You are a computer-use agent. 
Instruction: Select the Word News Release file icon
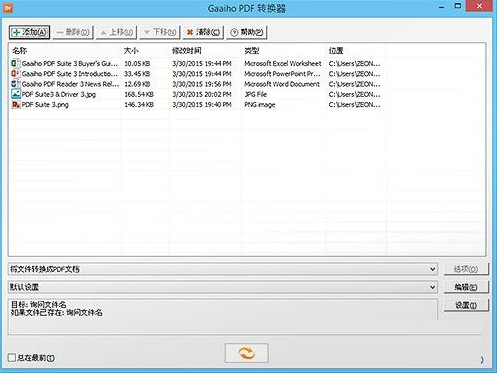[16, 84]
